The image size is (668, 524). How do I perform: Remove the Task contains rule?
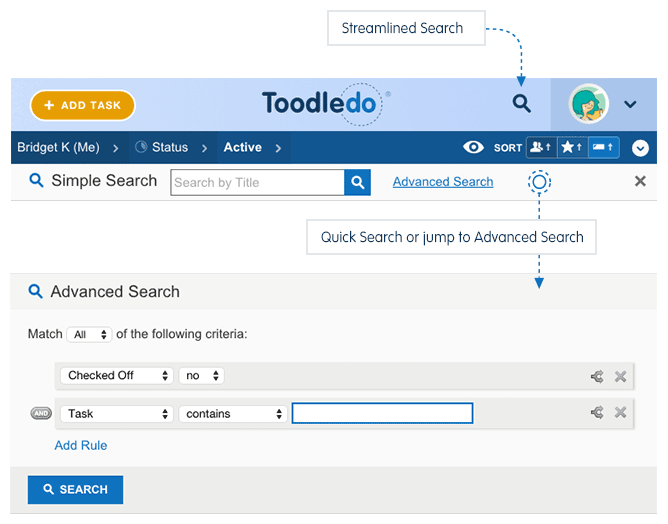620,413
